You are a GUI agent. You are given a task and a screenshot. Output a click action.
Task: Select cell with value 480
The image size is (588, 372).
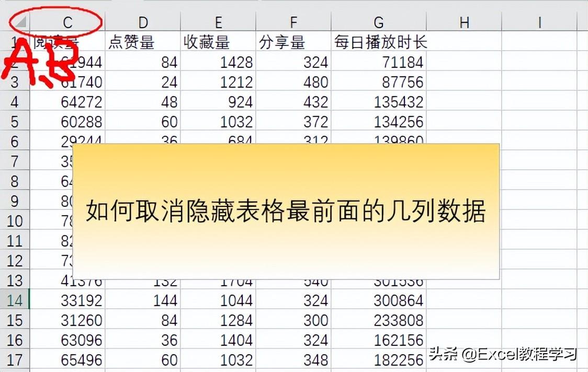coord(293,82)
